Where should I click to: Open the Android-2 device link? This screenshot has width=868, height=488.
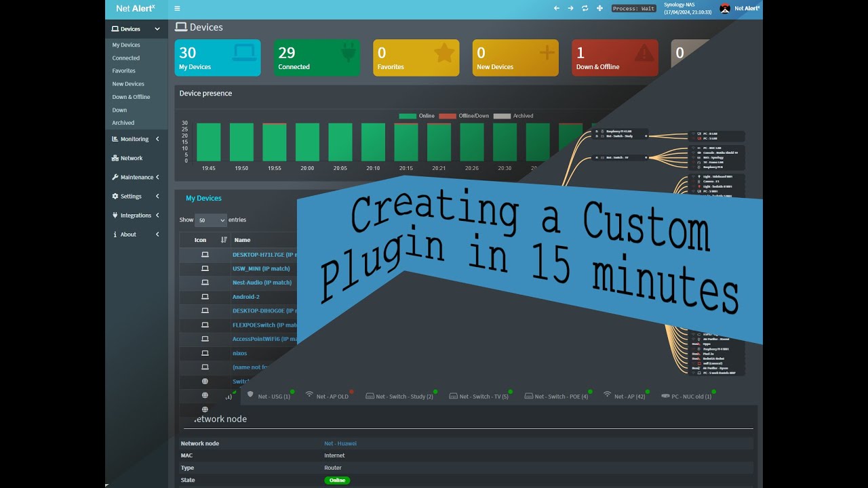(x=246, y=297)
